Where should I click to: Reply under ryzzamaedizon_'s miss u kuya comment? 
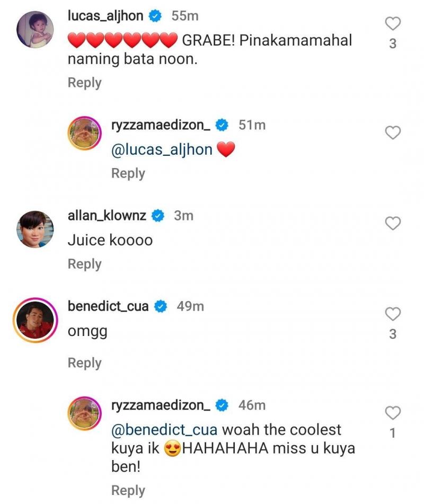coord(128,490)
